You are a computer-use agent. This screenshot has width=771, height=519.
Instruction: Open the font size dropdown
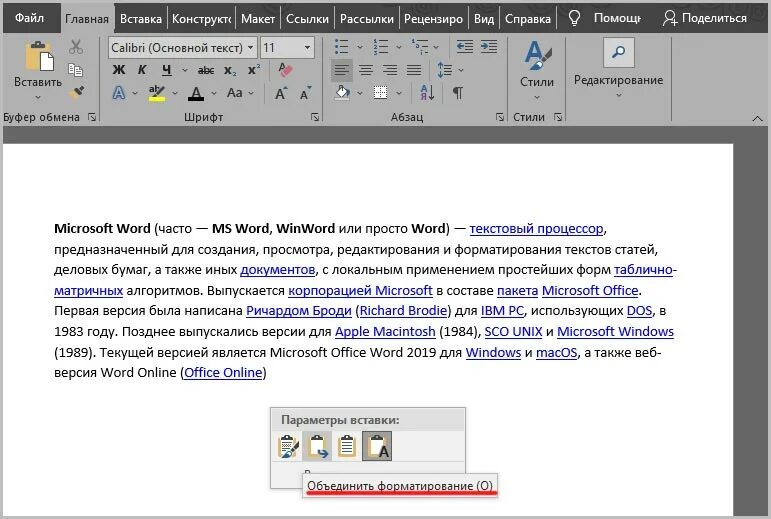pos(307,48)
